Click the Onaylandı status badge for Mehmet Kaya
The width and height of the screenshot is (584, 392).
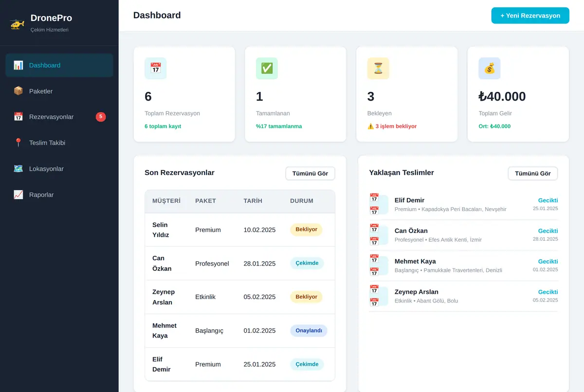(x=309, y=331)
